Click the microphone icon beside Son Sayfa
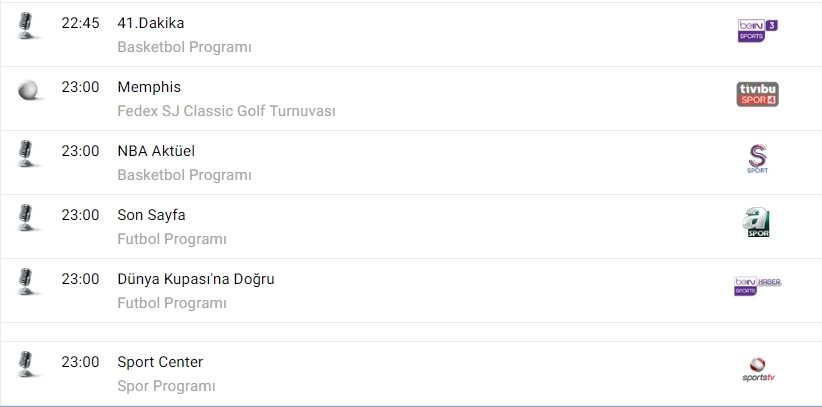This screenshot has width=822, height=407. click(x=27, y=216)
